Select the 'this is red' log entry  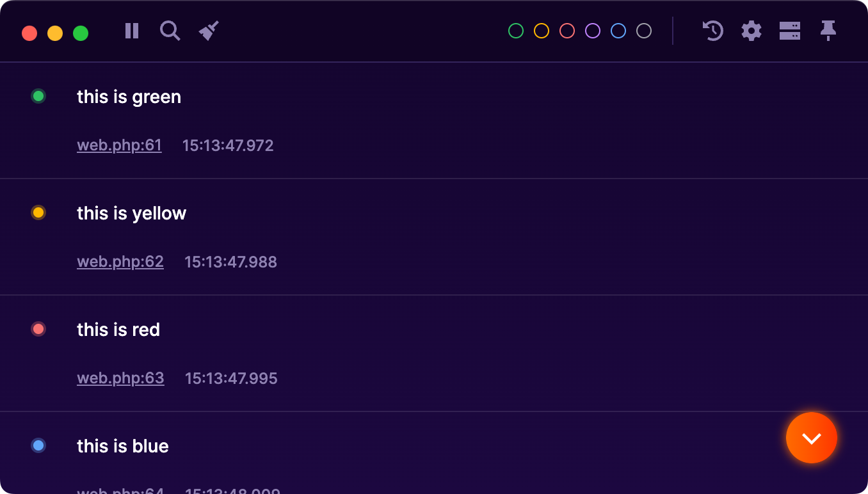pos(118,330)
